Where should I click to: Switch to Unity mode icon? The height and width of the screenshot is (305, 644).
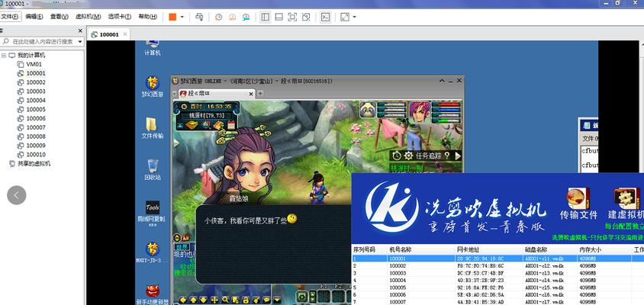[x=305, y=17]
